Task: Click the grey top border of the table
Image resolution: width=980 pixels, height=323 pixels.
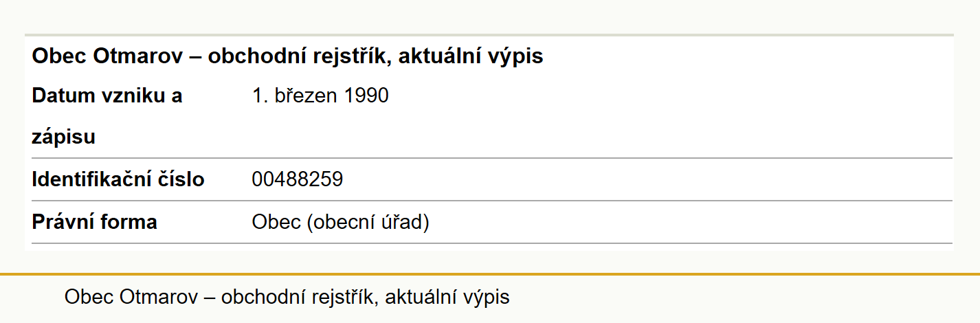Action: click(x=489, y=34)
